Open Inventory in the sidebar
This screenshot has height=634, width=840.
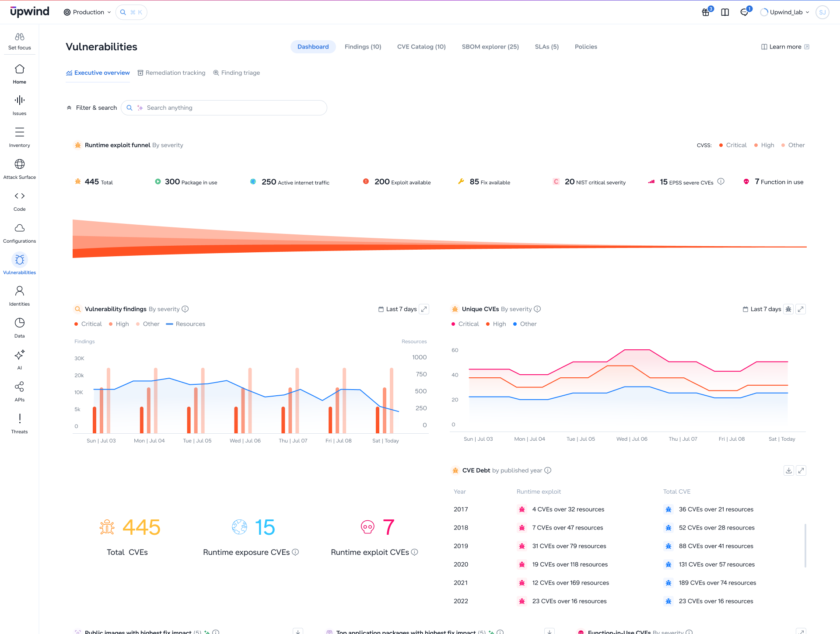pyautogui.click(x=20, y=137)
